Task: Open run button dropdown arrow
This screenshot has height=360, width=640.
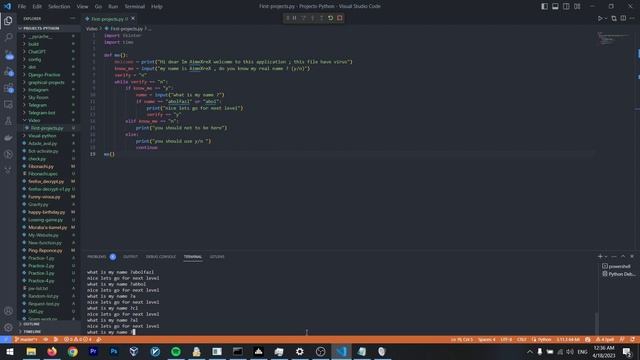Action: pos(606,18)
